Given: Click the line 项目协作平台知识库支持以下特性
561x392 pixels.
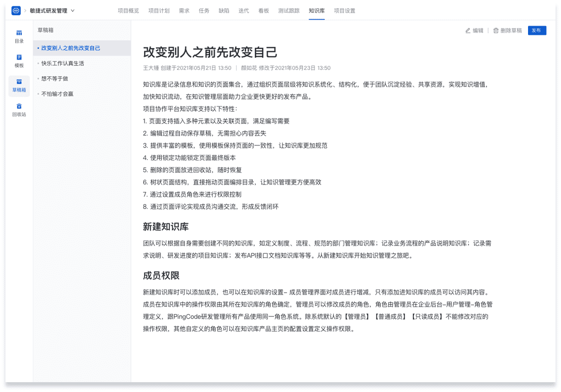Looking at the screenshot, I should point(190,109).
